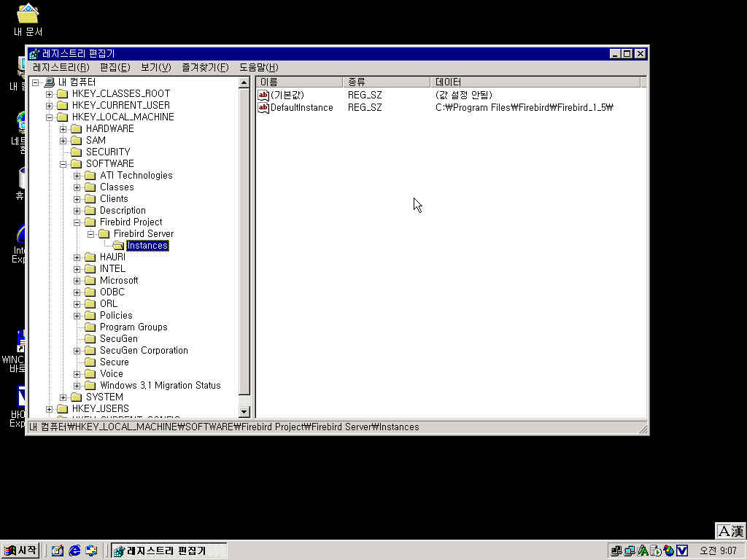Select the Secure key
Image resolution: width=747 pixels, height=560 pixels.
click(115, 362)
